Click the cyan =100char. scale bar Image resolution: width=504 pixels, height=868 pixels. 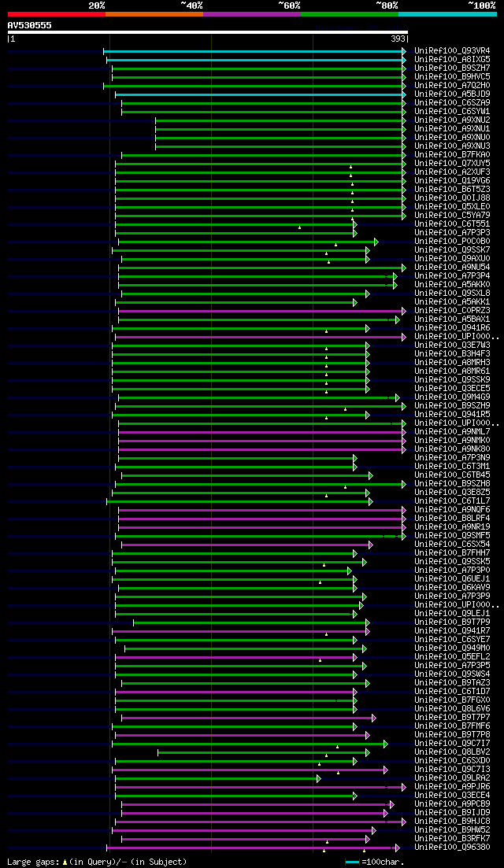[x=352, y=862]
